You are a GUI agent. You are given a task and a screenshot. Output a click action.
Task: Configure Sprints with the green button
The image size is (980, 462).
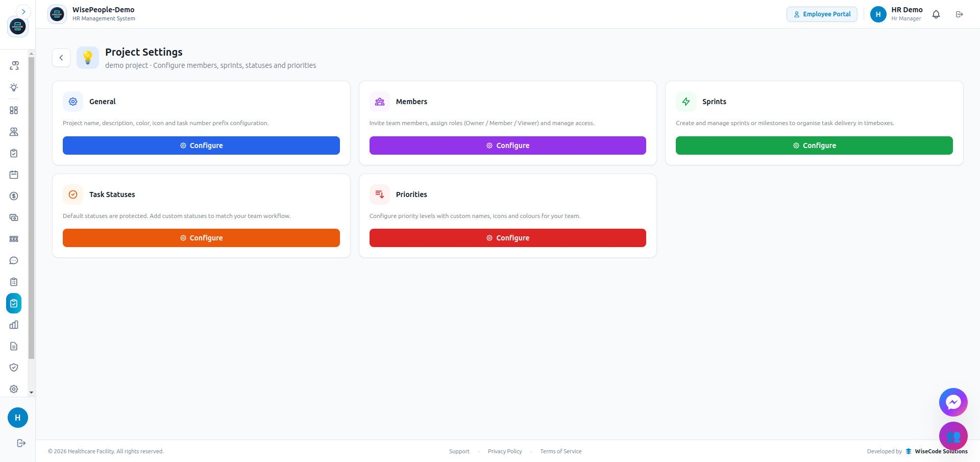pos(814,145)
